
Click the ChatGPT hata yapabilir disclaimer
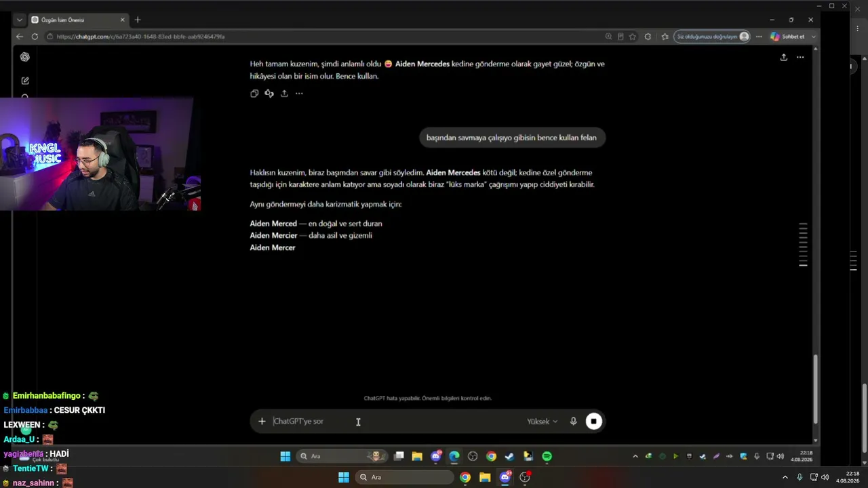[x=428, y=399]
